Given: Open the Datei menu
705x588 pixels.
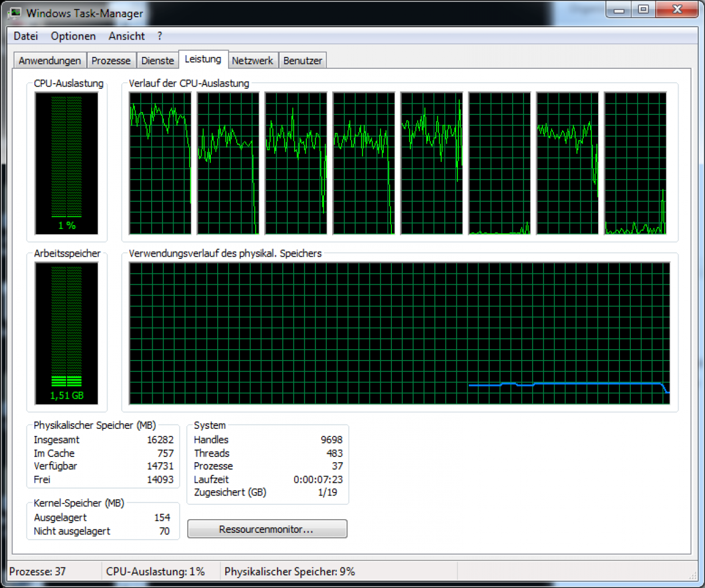Looking at the screenshot, I should [26, 36].
